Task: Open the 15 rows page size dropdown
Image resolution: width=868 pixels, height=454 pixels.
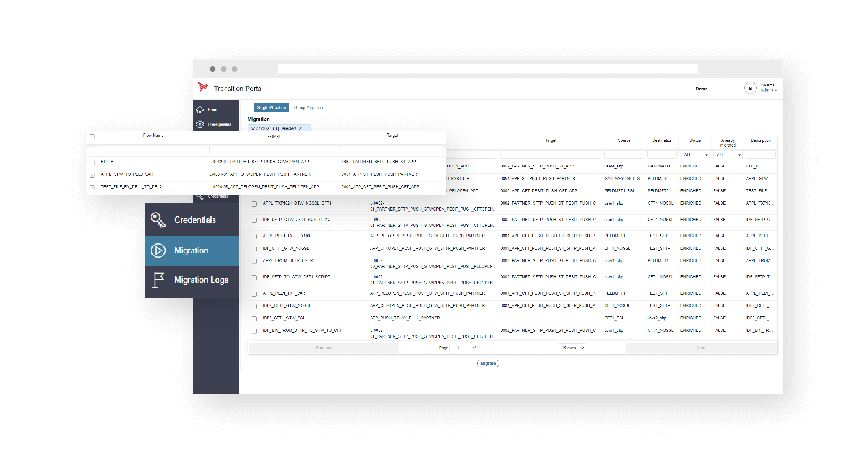Action: tap(572, 348)
